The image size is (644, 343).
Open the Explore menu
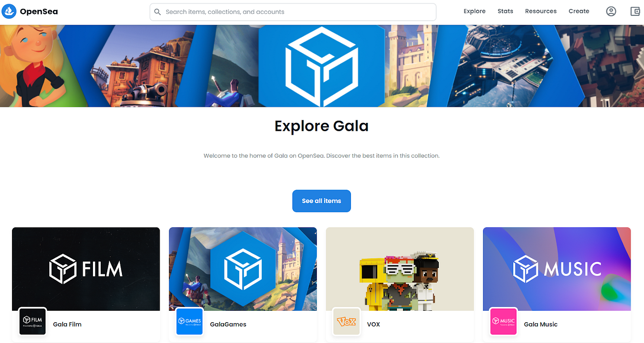click(x=474, y=11)
